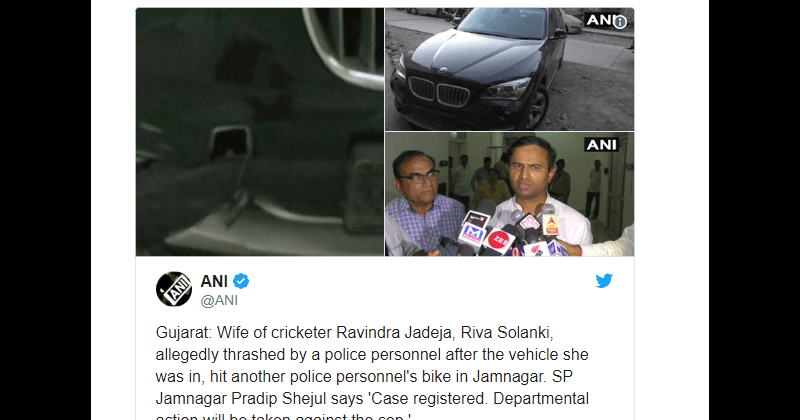The height and width of the screenshot is (420, 800).
Task: Open the dark car close-up image
Action: coord(260,132)
